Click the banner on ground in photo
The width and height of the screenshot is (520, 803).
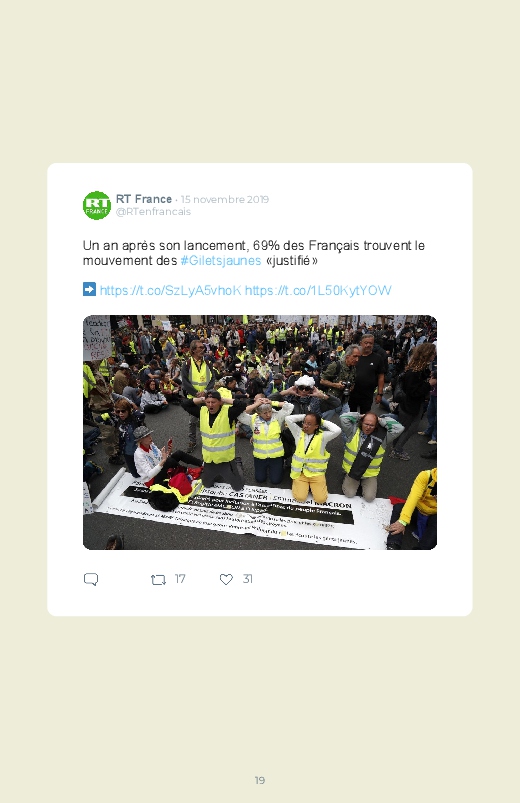tap(241, 512)
